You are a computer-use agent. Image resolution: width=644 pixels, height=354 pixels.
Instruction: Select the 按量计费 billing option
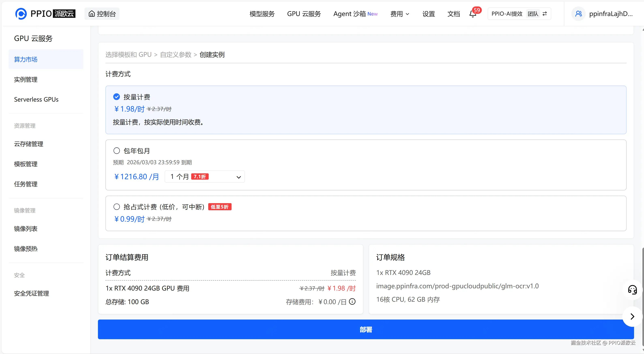[117, 97]
